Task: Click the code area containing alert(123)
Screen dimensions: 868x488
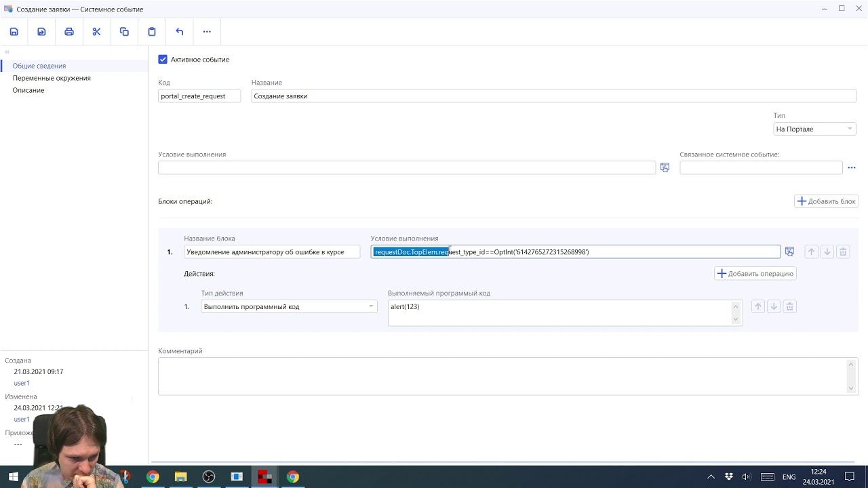Action: click(x=559, y=312)
